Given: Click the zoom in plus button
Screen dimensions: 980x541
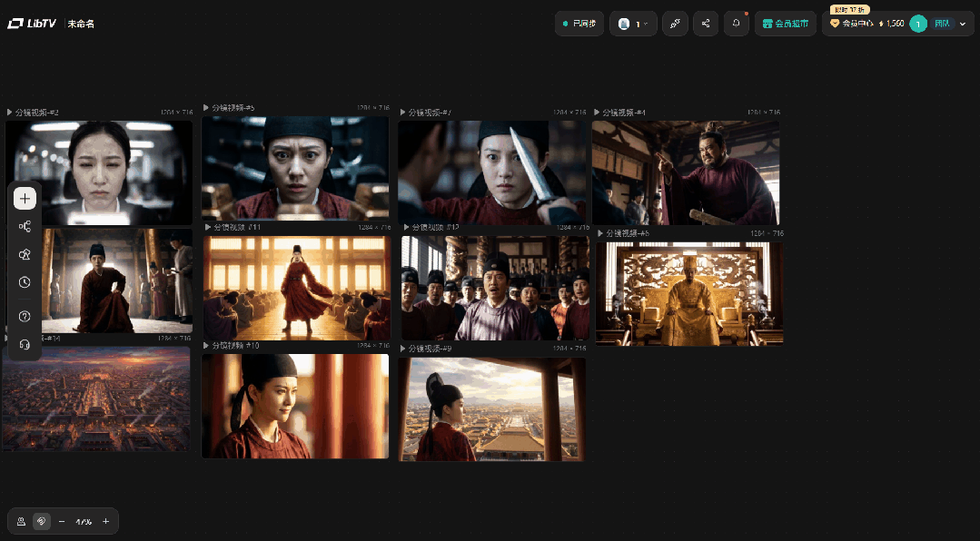Looking at the screenshot, I should [x=105, y=521].
